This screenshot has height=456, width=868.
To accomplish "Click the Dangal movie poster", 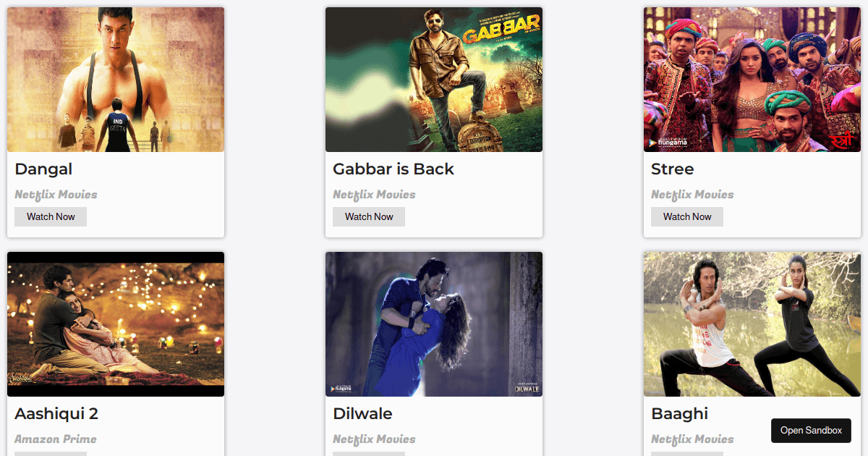I will (116, 80).
